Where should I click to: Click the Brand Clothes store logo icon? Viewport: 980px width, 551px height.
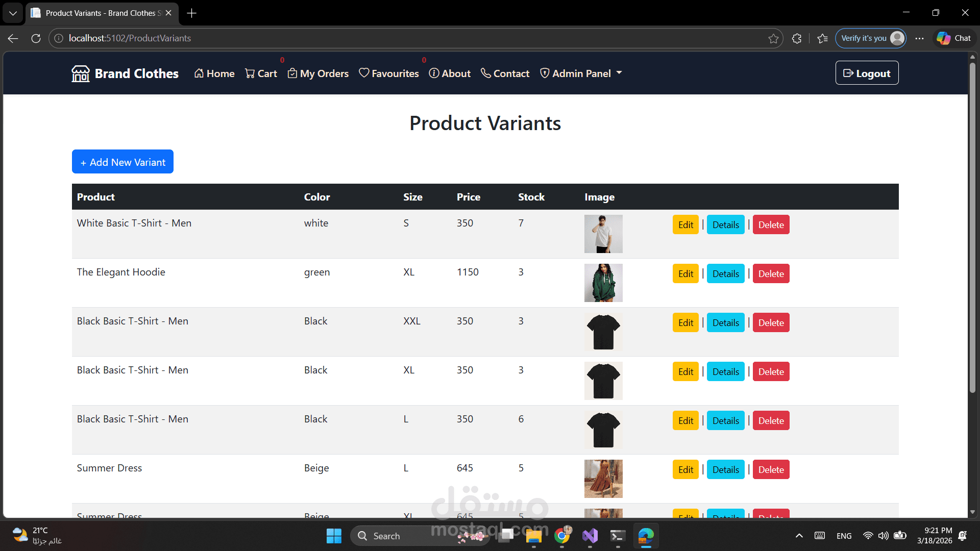pyautogui.click(x=81, y=73)
